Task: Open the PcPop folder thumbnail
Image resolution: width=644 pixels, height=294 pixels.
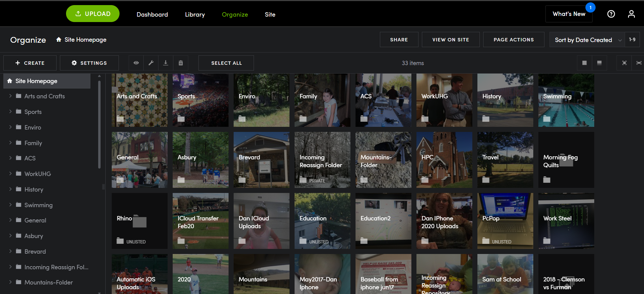Action: click(505, 221)
